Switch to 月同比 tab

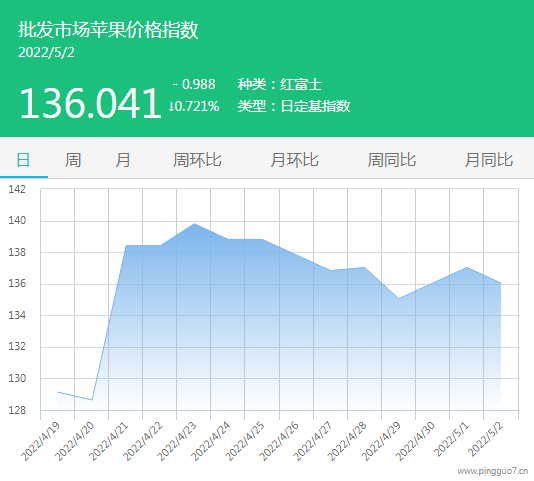(489, 160)
